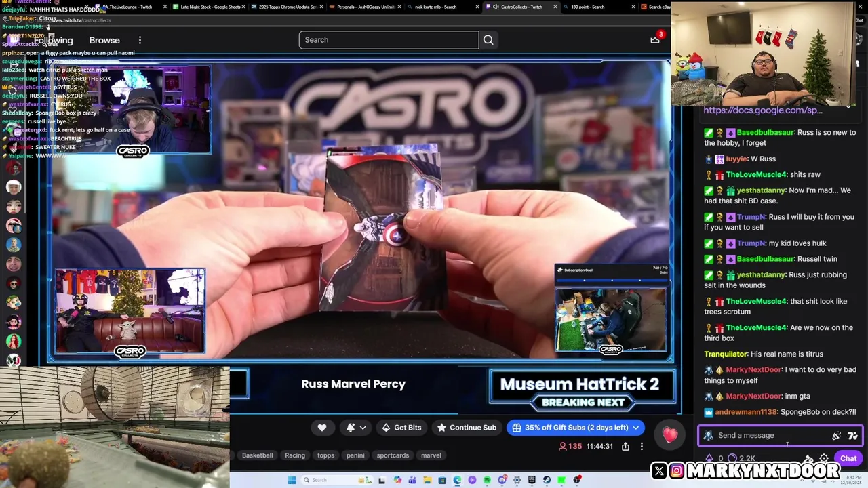Click username andrewmann1138 in chat
The height and width of the screenshot is (488, 868).
tap(745, 412)
